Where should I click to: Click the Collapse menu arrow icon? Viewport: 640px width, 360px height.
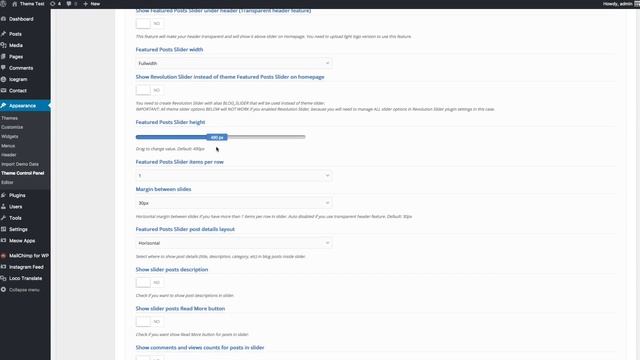point(4,290)
